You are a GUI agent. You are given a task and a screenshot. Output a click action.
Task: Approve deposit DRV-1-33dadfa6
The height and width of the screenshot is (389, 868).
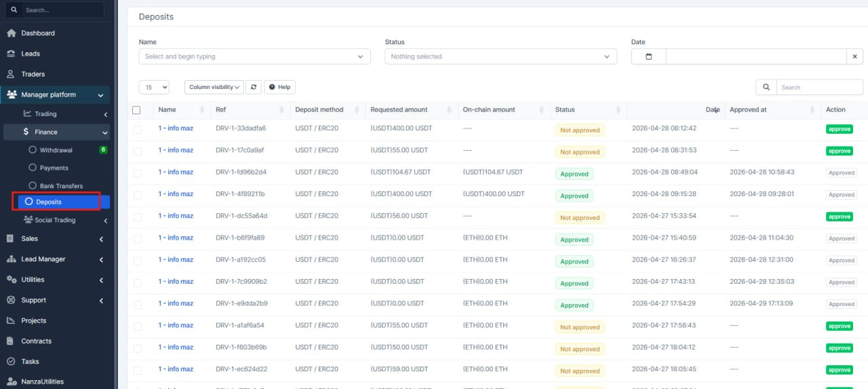click(x=839, y=129)
